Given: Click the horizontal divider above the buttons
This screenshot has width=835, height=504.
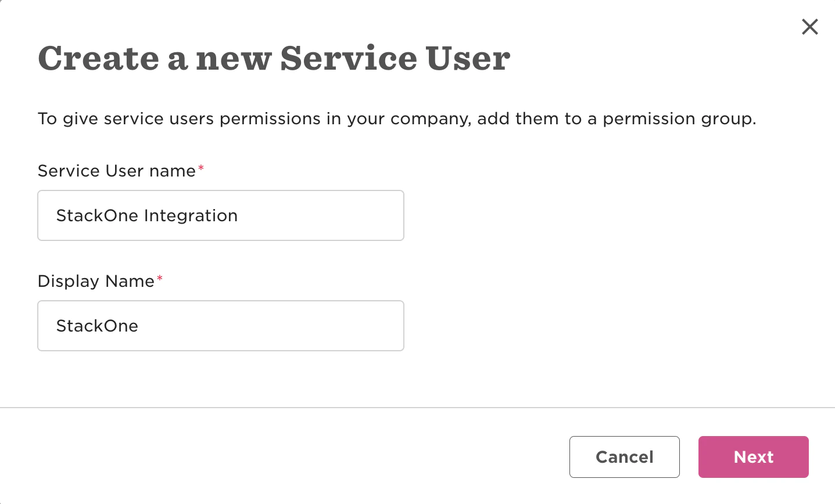Looking at the screenshot, I should 417,408.
